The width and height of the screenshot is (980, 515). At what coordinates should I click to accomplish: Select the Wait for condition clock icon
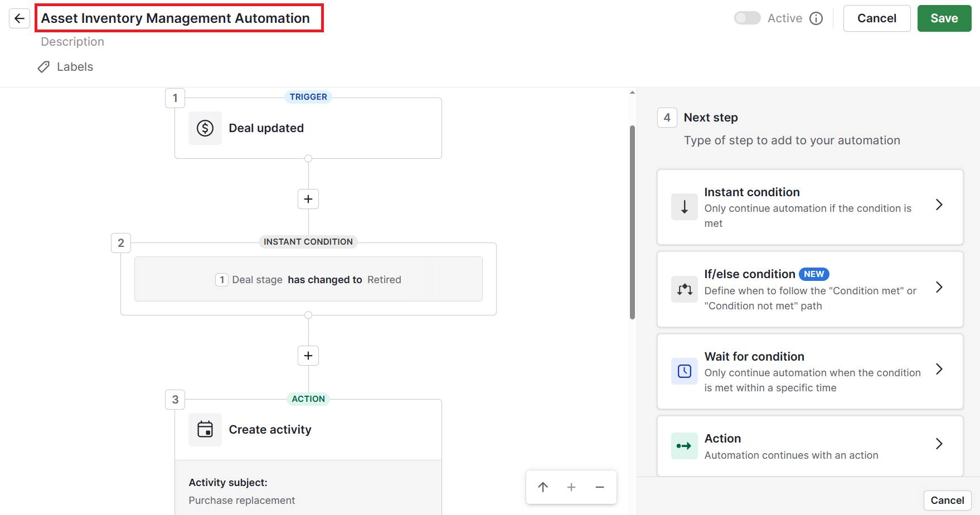684,371
